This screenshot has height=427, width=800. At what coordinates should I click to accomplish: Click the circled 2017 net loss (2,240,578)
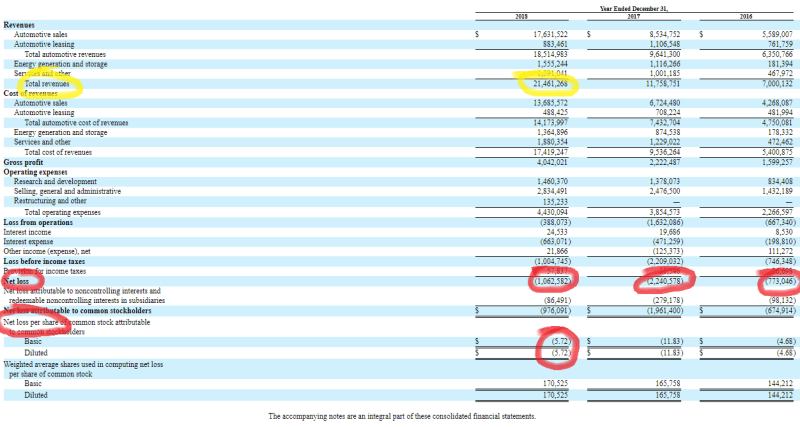(x=660, y=282)
